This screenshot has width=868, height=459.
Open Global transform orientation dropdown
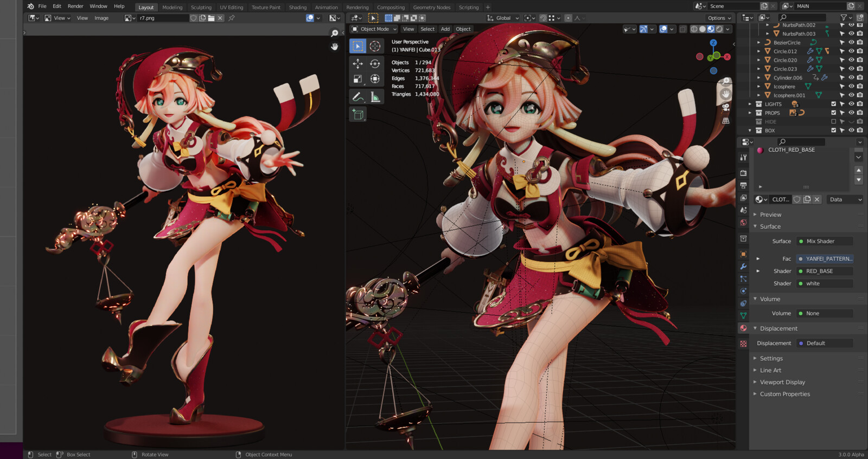pos(503,18)
